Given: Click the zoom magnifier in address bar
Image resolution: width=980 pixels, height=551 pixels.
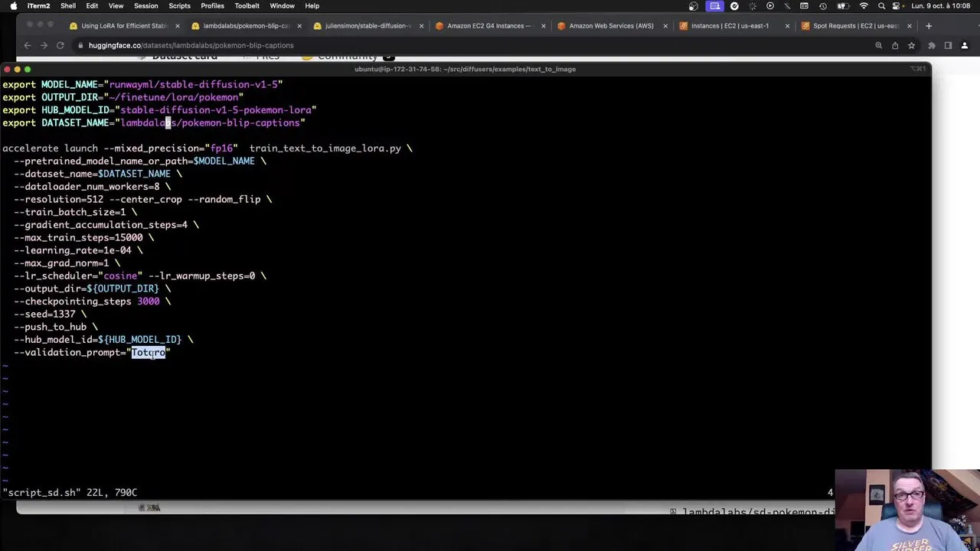Looking at the screenshot, I should tap(878, 45).
